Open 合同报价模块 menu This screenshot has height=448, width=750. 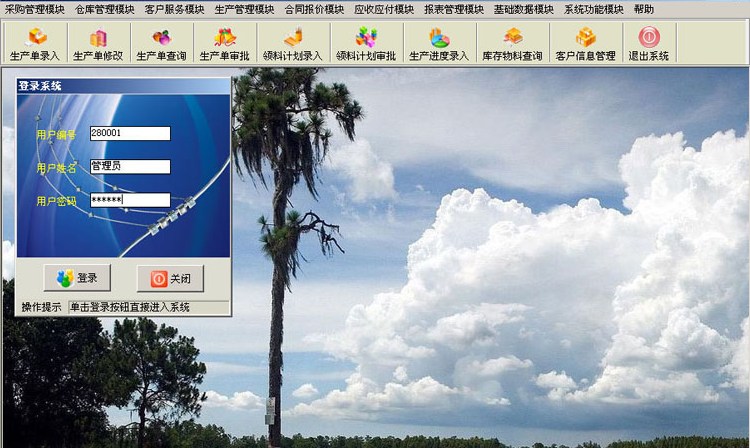pos(314,9)
